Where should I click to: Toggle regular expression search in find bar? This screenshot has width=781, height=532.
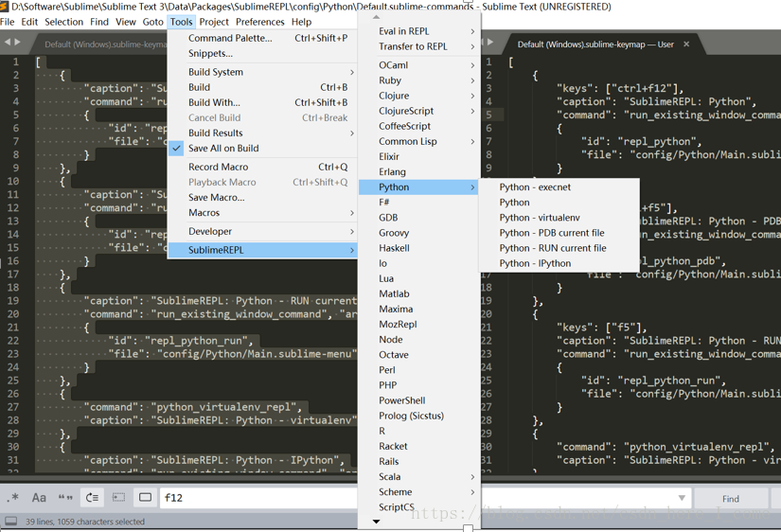tap(13, 497)
